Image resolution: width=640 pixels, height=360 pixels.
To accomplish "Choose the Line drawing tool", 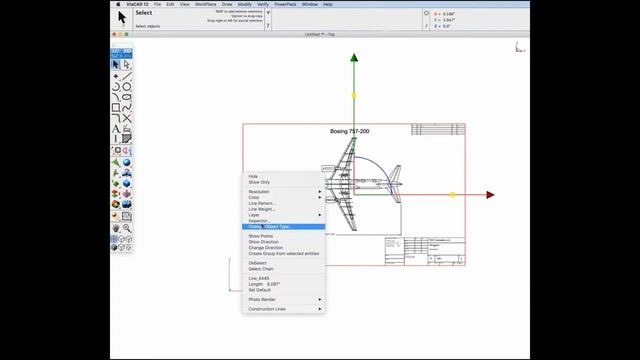I will (x=127, y=76).
